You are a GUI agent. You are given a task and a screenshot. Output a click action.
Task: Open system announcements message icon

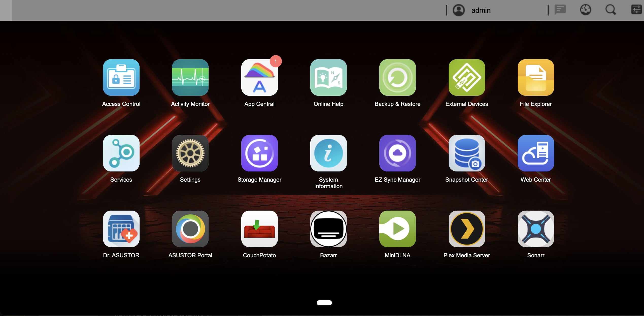coord(560,10)
